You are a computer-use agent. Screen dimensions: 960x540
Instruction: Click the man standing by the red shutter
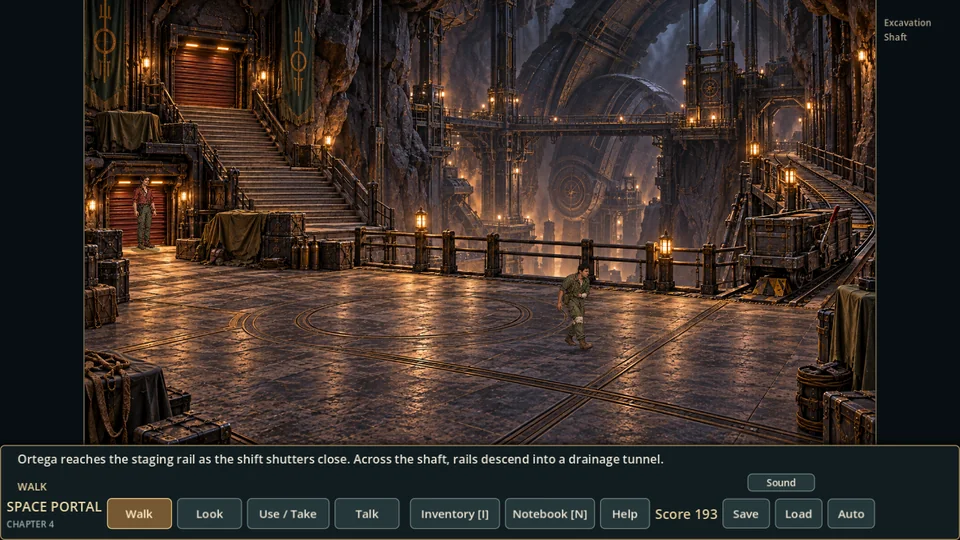144,212
